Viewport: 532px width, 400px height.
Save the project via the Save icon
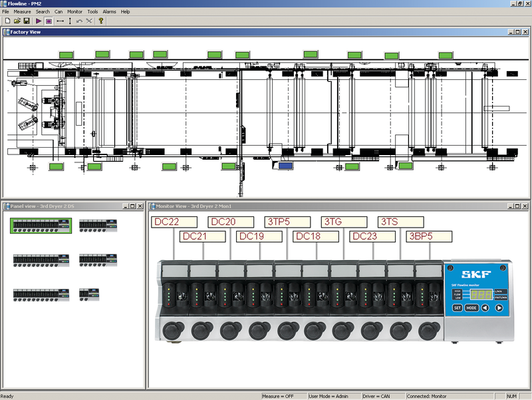27,22
